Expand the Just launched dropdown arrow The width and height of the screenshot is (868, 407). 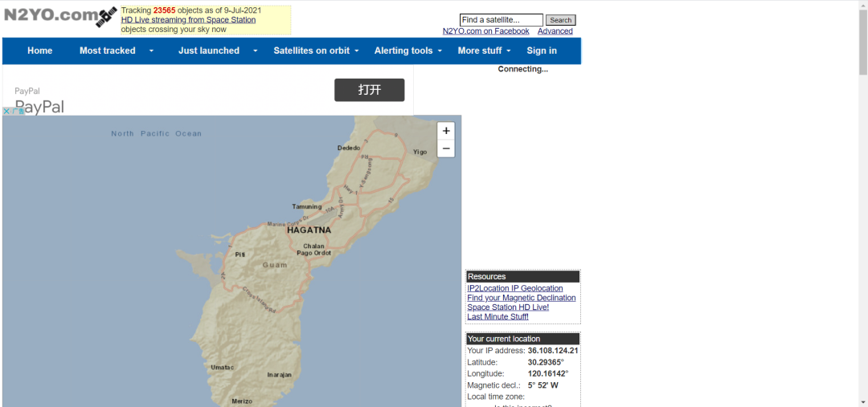click(256, 51)
